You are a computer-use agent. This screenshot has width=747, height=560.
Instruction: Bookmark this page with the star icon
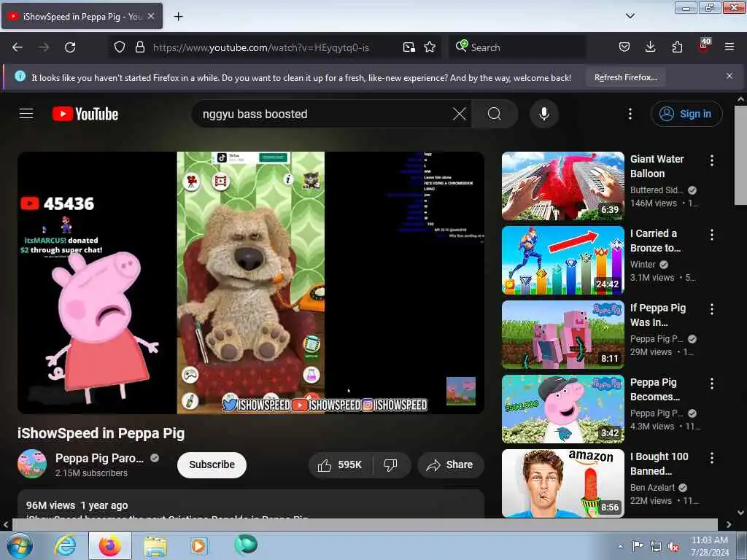(x=430, y=47)
